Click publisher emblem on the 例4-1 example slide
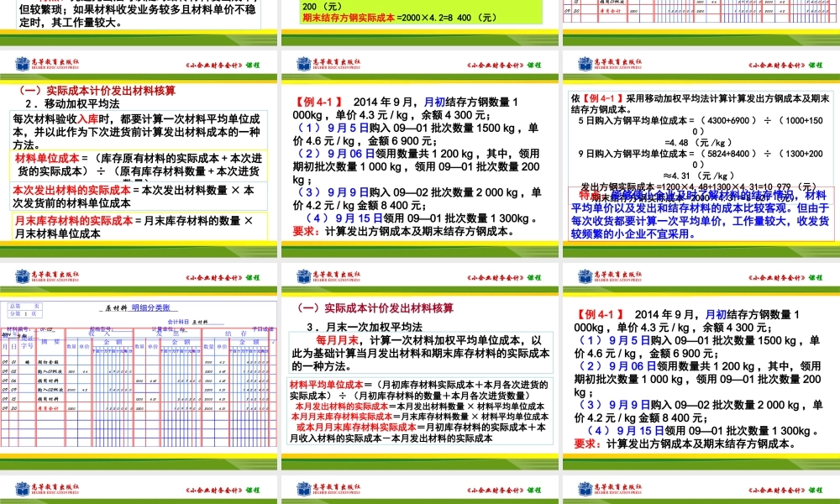 pyautogui.click(x=301, y=61)
